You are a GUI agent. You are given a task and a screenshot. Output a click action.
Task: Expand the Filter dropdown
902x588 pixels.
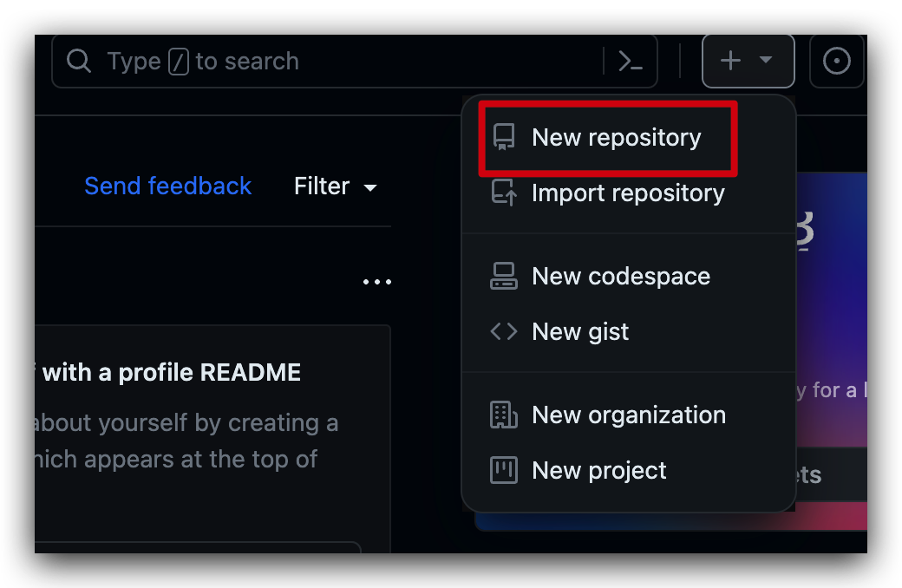pyautogui.click(x=335, y=186)
